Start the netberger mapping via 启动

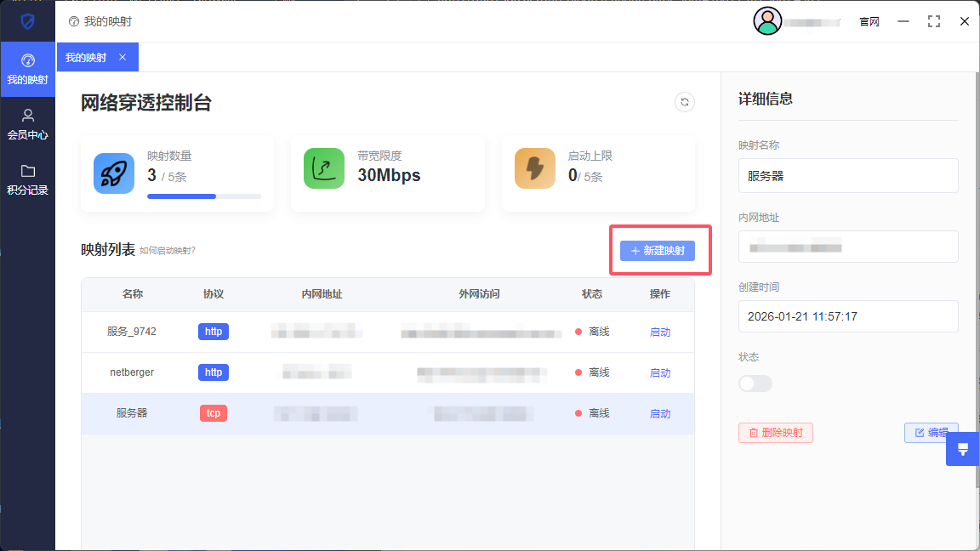pyautogui.click(x=659, y=373)
